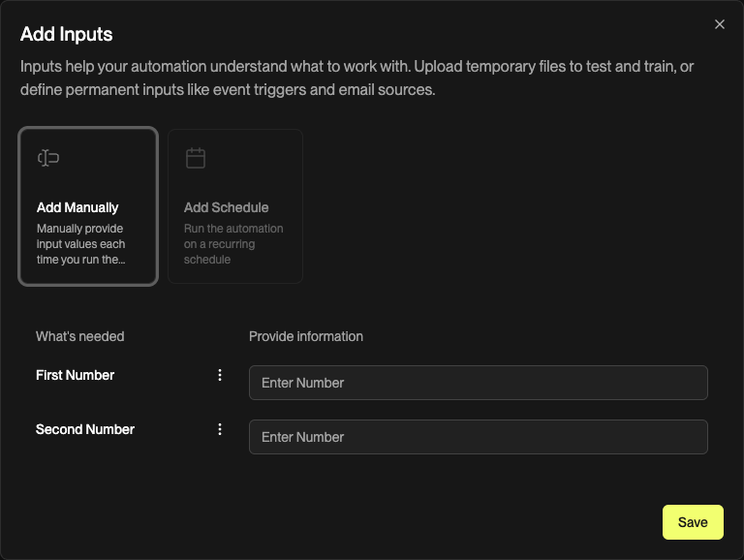This screenshot has height=560, width=744.
Task: Choose the Add Schedule option title
Action: [x=226, y=207]
